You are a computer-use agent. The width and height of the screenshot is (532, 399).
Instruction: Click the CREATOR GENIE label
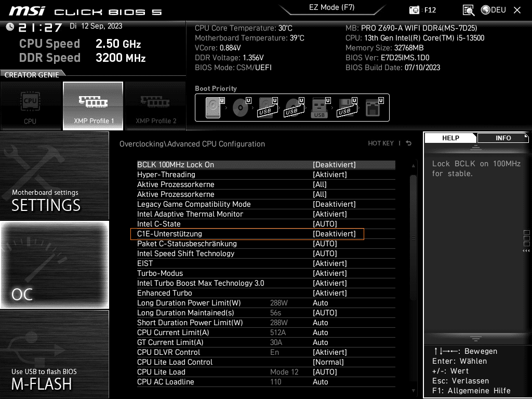click(32, 75)
